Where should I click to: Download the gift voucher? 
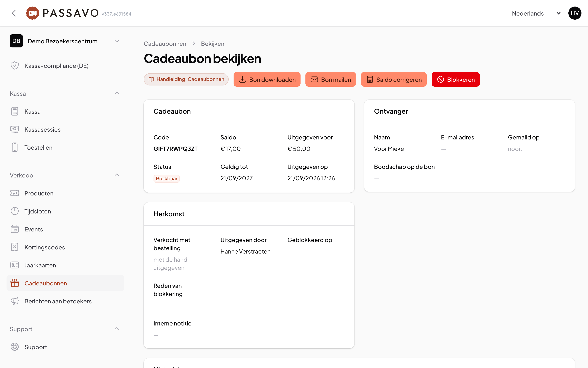(x=267, y=79)
